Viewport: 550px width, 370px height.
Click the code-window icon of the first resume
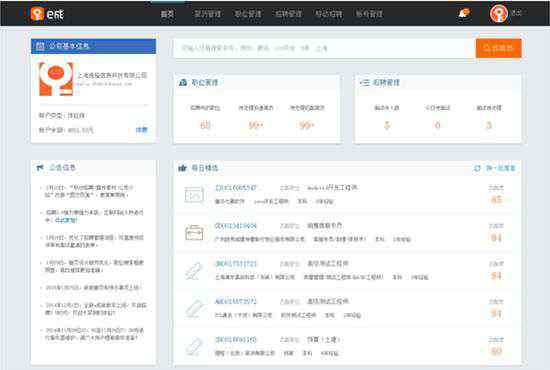(194, 194)
